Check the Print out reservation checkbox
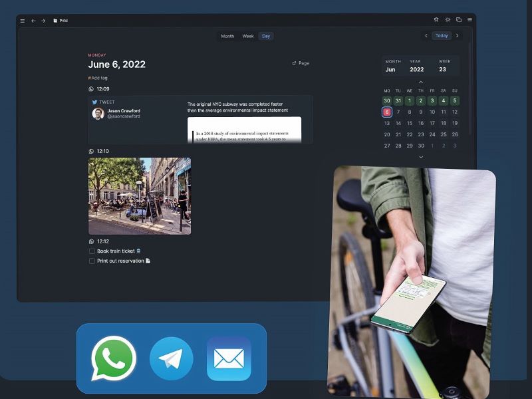The image size is (532, 399). click(x=92, y=261)
